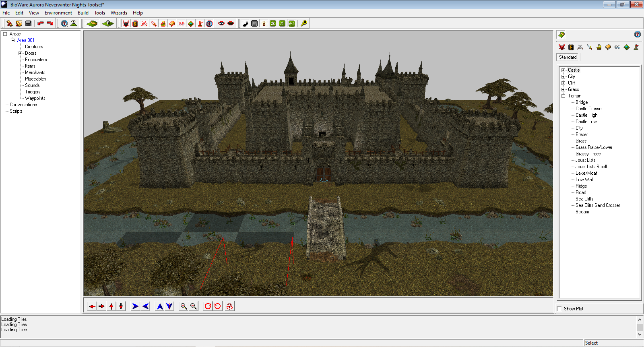644x347 pixels.
Task: Click the save module floppy disk icon
Action: tap(28, 24)
